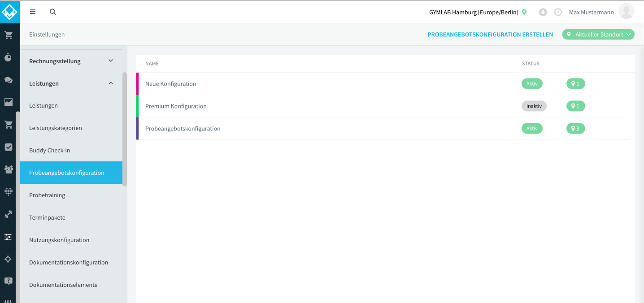Open the Probeangebotskonfiguration table row
The height and width of the screenshot is (303, 644).
[383, 129]
